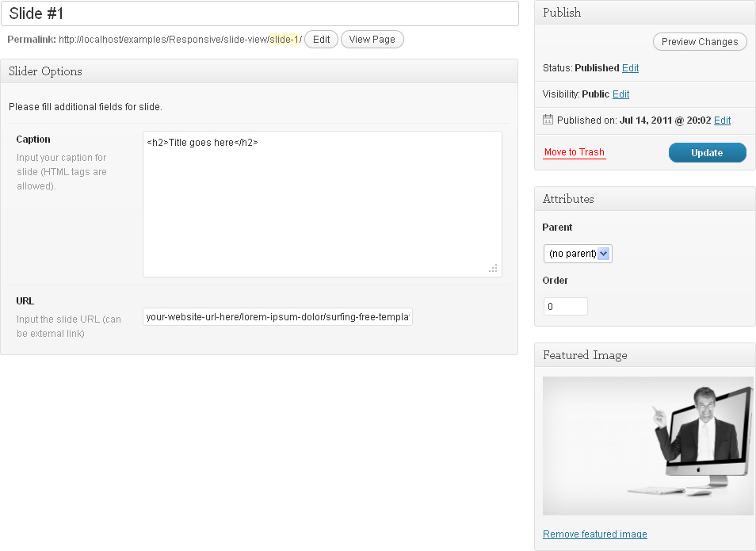Click the Order number field
Image resolution: width=756 pixels, height=551 pixels.
(565, 307)
